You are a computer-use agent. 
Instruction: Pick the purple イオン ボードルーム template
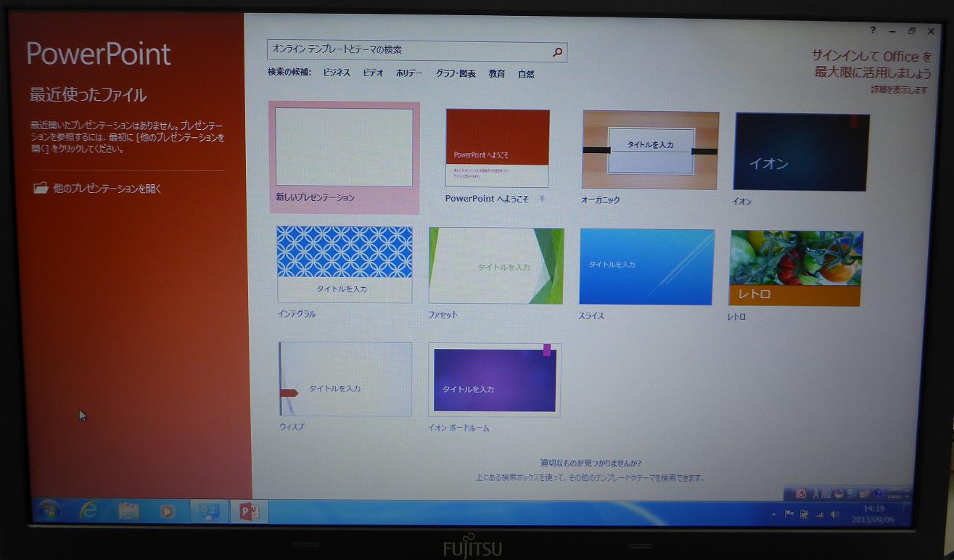pyautogui.click(x=494, y=379)
